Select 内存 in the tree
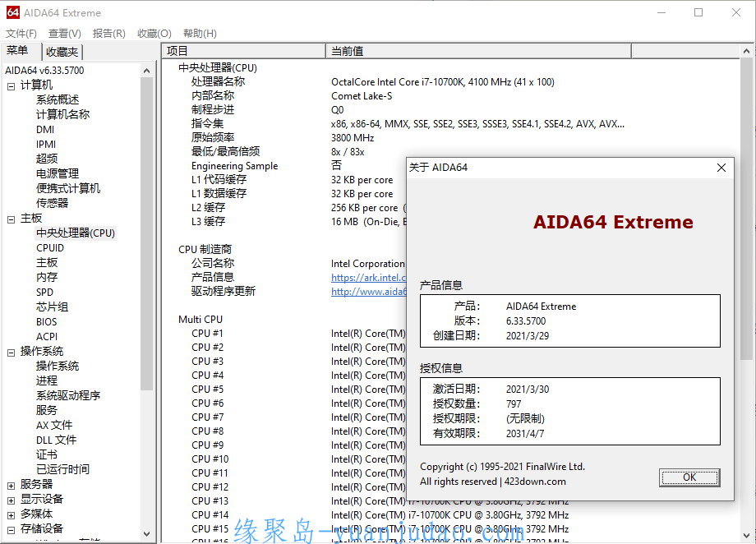The width and height of the screenshot is (756, 544). point(47,277)
